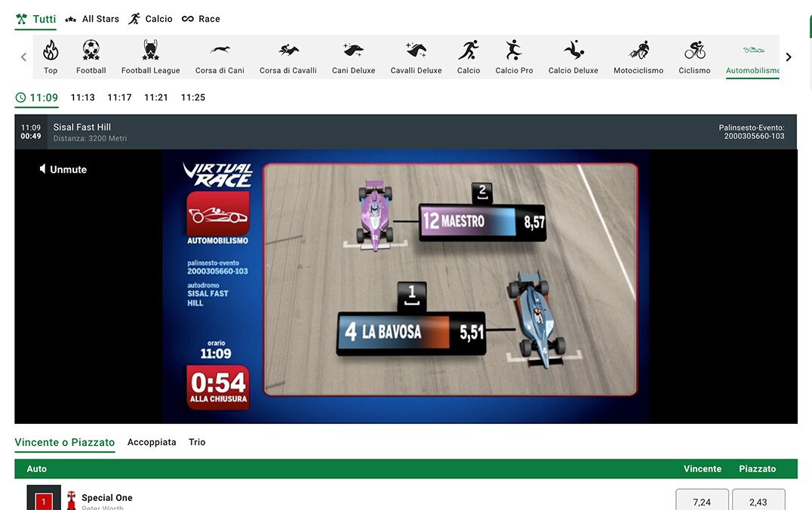Screen dimensions: 812x510
Task: Select the 11:09 race time tab
Action: (36, 97)
